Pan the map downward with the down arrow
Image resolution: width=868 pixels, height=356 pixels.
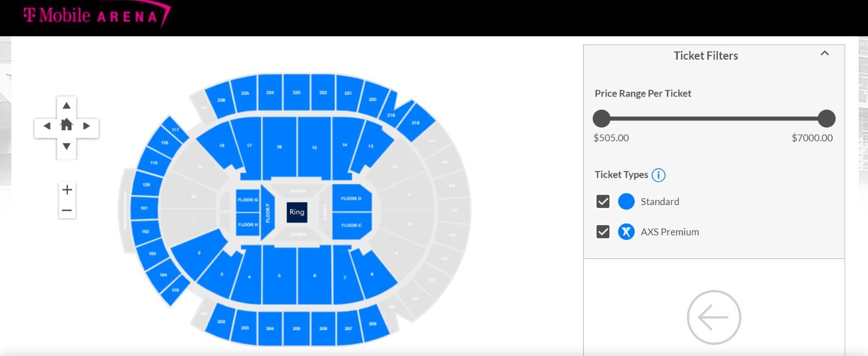coord(67,146)
